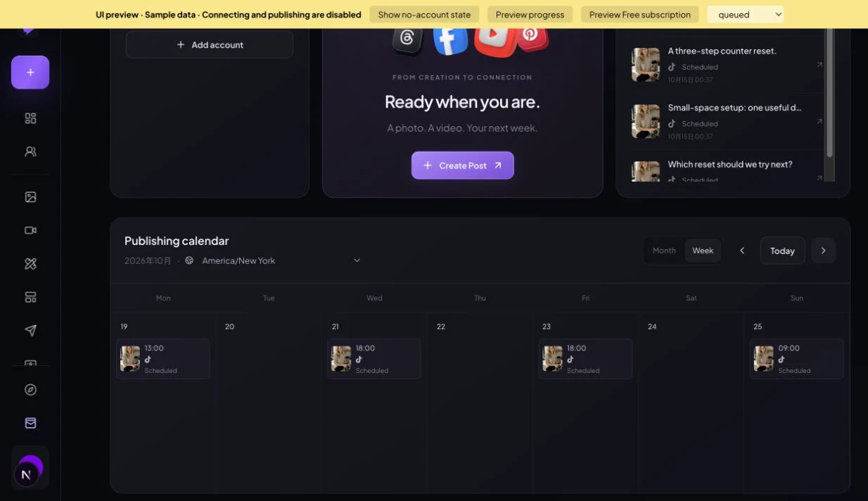Open the paper plane publish icon
868x501 pixels.
click(x=30, y=330)
